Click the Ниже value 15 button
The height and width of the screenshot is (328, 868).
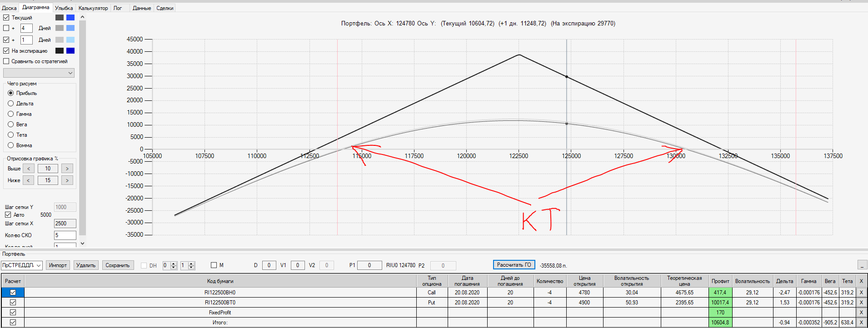[48, 180]
